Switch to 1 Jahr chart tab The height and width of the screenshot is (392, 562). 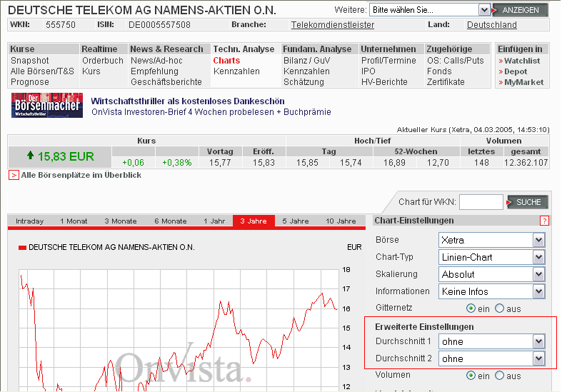pos(214,221)
